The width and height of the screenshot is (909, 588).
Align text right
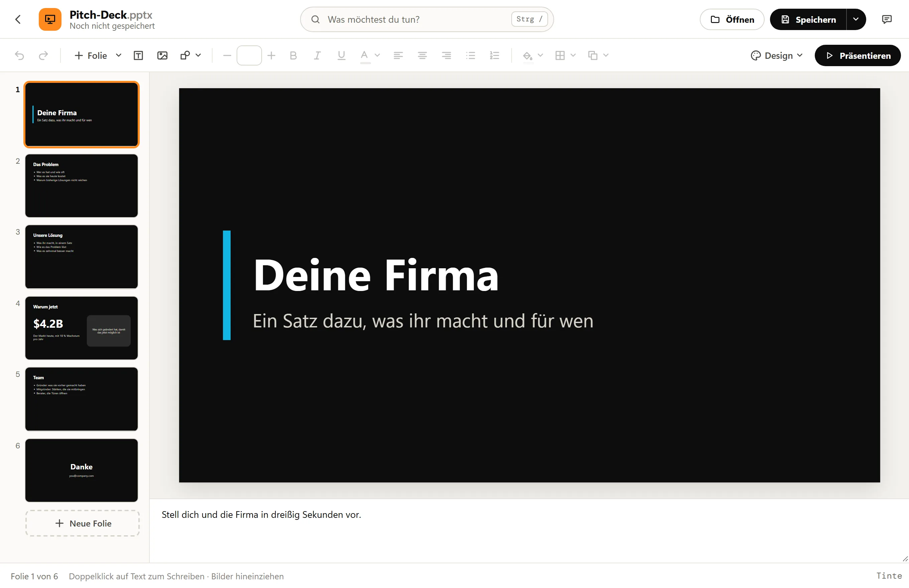coord(446,56)
